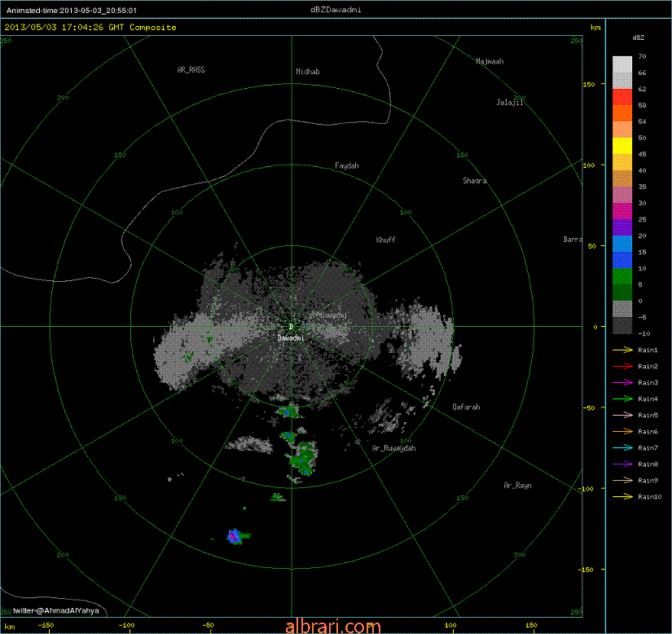Click the bright green 10 dBZ swatch
The width and height of the screenshot is (672, 634).
(622, 276)
